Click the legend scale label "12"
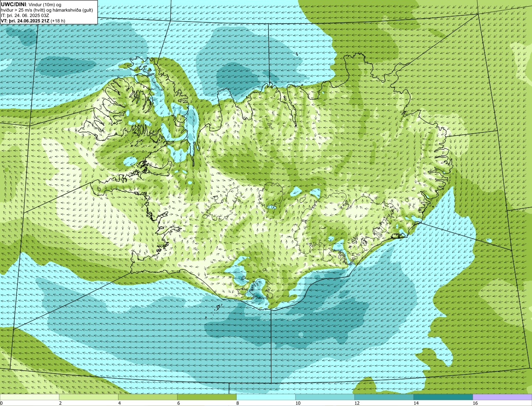Image resolution: width=532 pixels, height=406 pixels. click(x=356, y=403)
